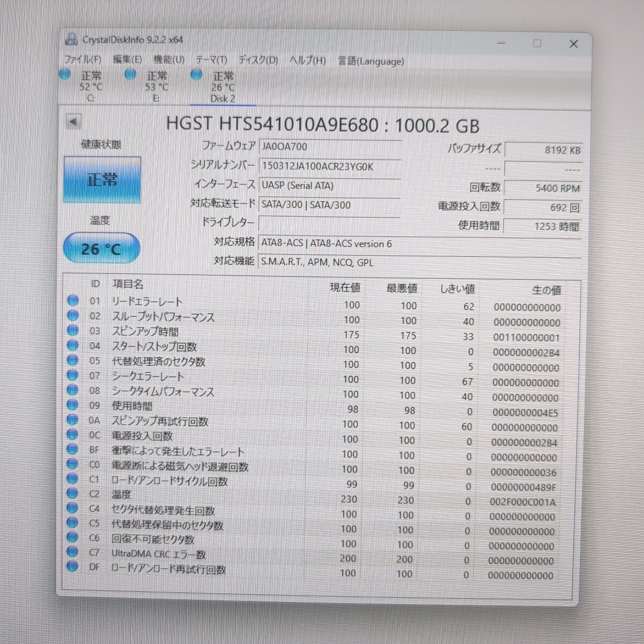Click the status orb for attribute 07
The width and height of the screenshot is (644, 644).
tap(72, 375)
